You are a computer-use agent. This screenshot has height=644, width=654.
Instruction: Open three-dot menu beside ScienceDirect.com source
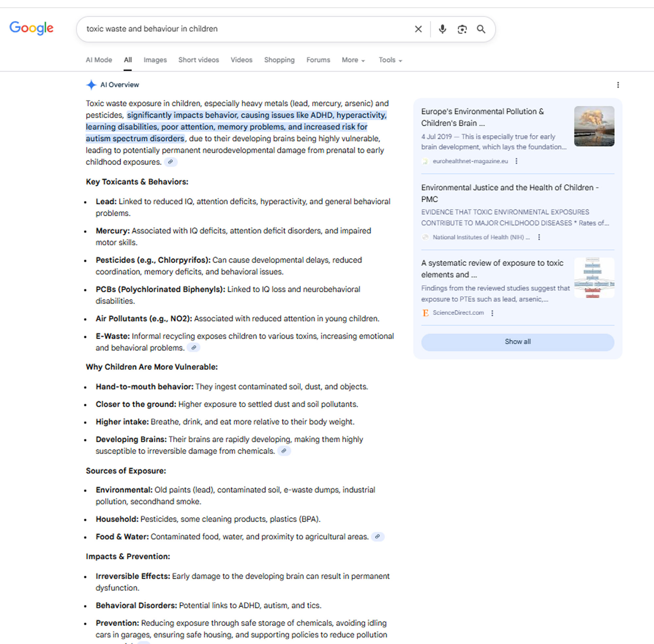(x=492, y=313)
